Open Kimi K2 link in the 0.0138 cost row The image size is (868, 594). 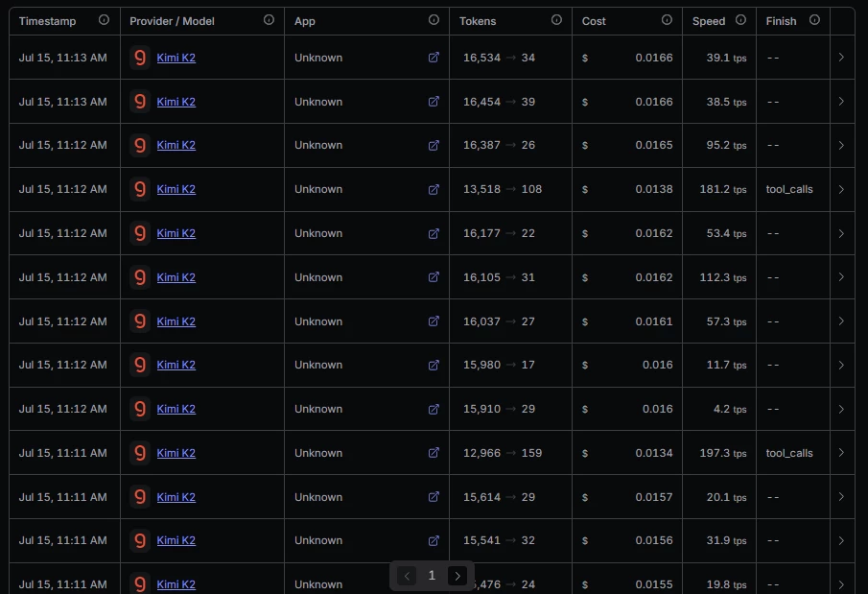tap(176, 189)
